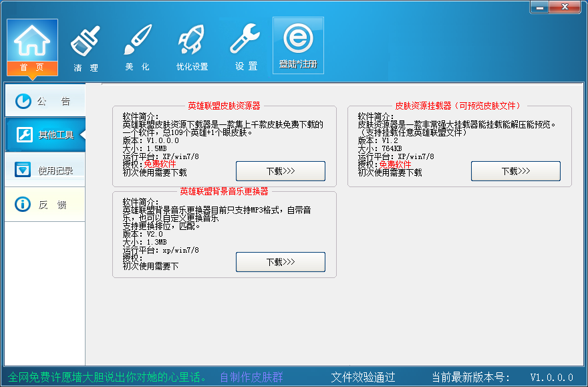Image resolution: width=588 pixels, height=387 pixels.
Task: Minimize the application window
Action: tap(540, 7)
